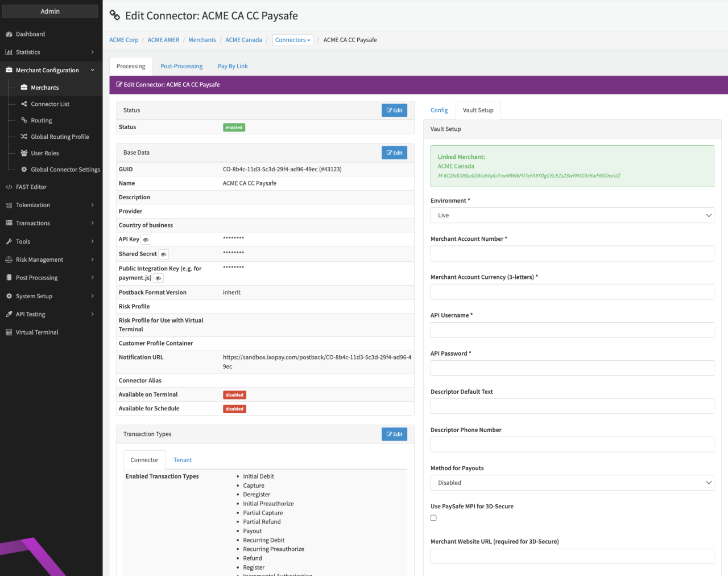
Task: Click the Global Routing Profile shuffle icon
Action: (x=24, y=137)
